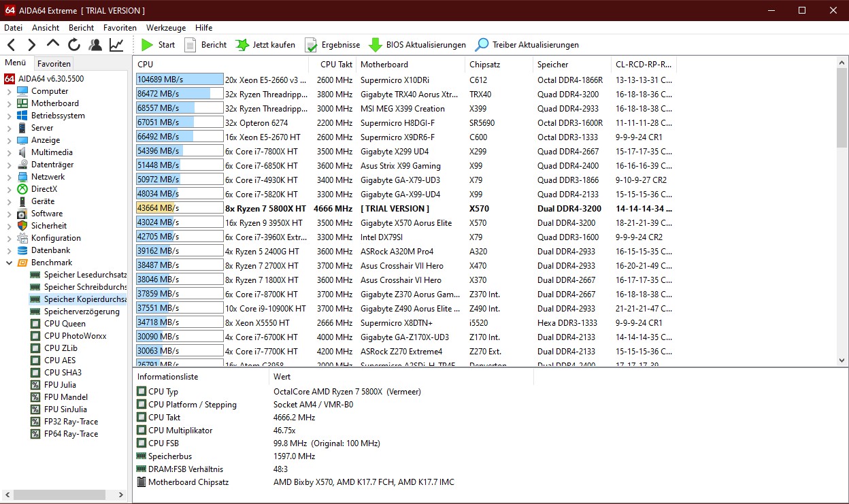849x504 pixels.
Task: Switch to the Menü tab
Action: (16, 63)
